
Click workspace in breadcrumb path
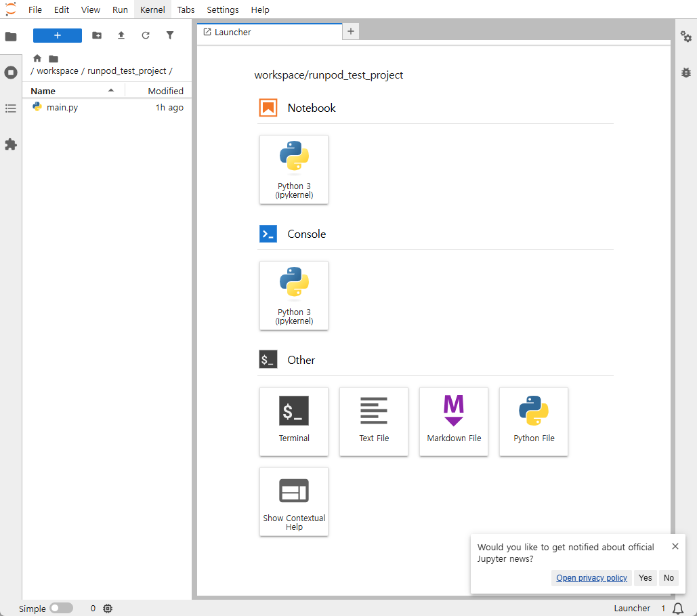(58, 70)
